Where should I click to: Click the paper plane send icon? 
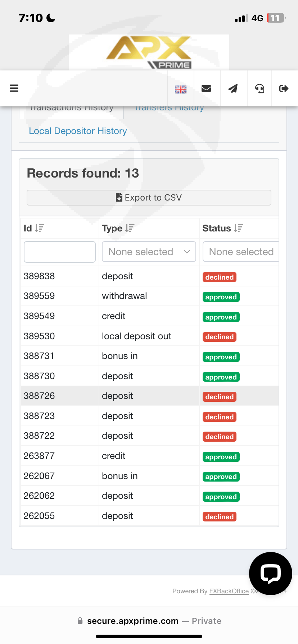click(233, 88)
